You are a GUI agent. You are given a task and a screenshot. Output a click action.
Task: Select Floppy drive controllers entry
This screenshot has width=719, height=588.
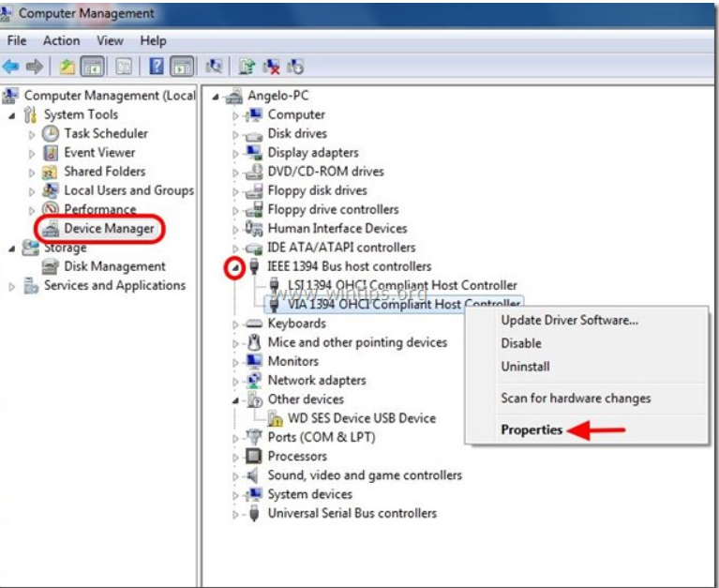pyautogui.click(x=334, y=209)
